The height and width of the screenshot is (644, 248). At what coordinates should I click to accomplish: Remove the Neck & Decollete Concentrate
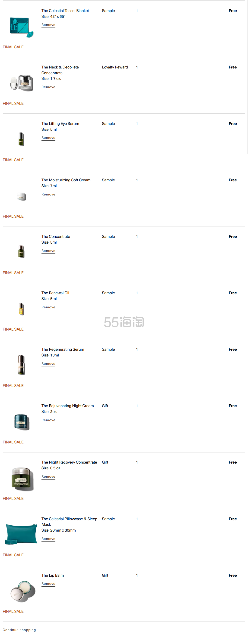pyautogui.click(x=48, y=87)
